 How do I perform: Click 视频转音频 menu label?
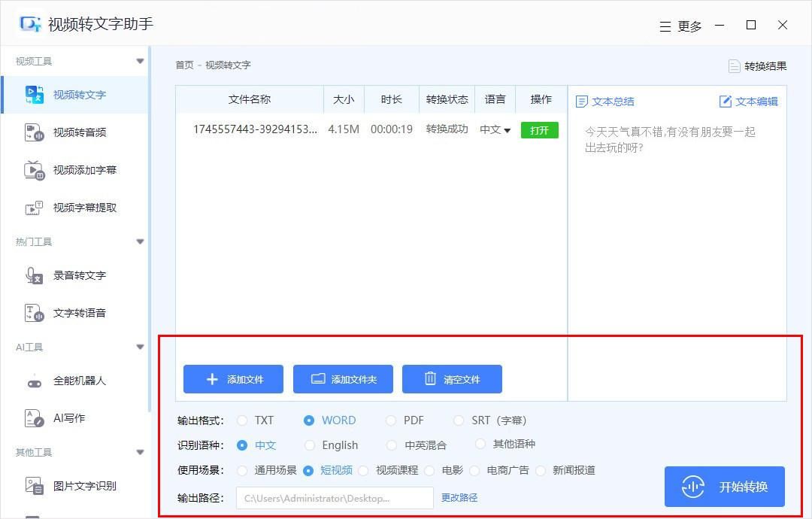pos(80,132)
